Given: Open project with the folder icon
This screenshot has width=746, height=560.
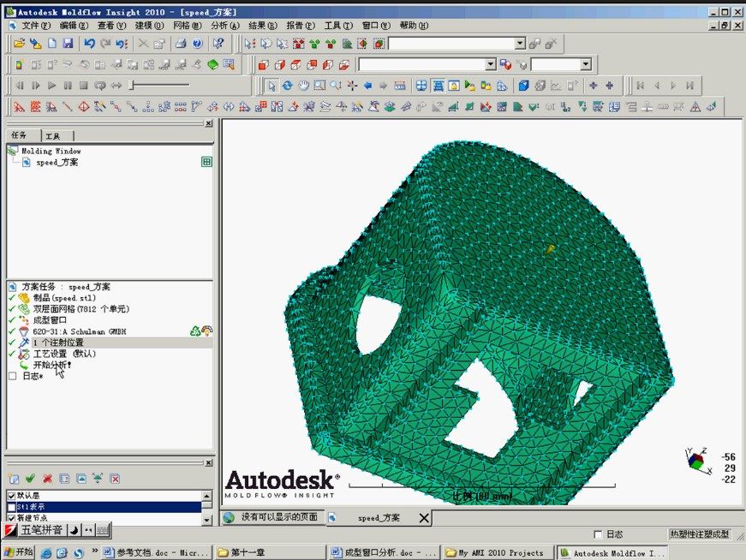Looking at the screenshot, I should [x=19, y=44].
